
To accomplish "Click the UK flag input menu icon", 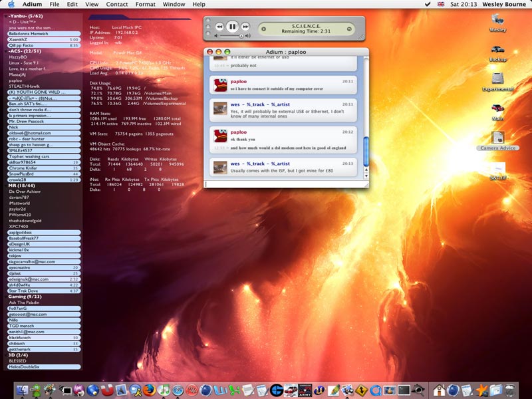I will click(x=440, y=4).
